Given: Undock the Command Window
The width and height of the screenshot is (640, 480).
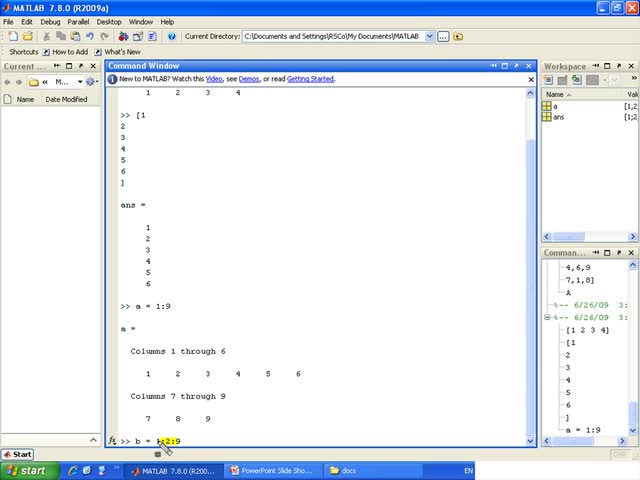Looking at the screenshot, I should 516,66.
